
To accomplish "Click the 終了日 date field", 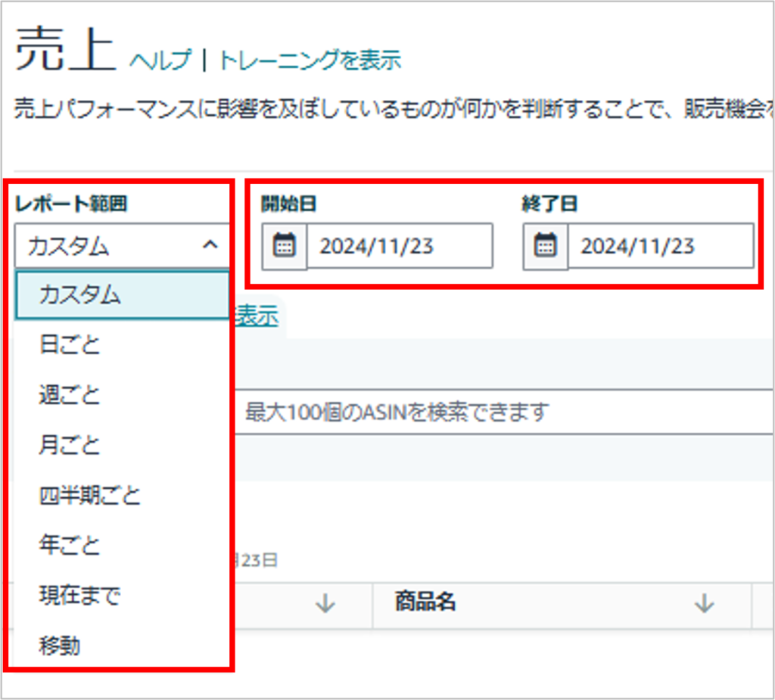I will pyautogui.click(x=661, y=246).
